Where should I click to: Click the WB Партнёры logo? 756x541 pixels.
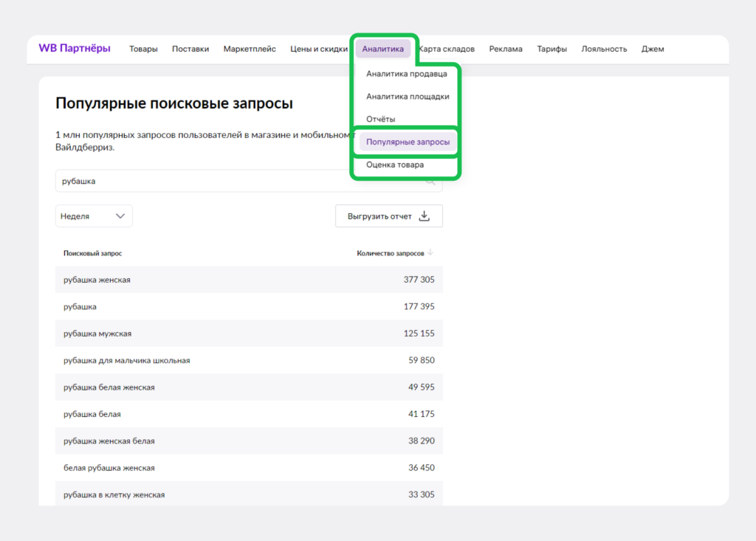tap(75, 48)
